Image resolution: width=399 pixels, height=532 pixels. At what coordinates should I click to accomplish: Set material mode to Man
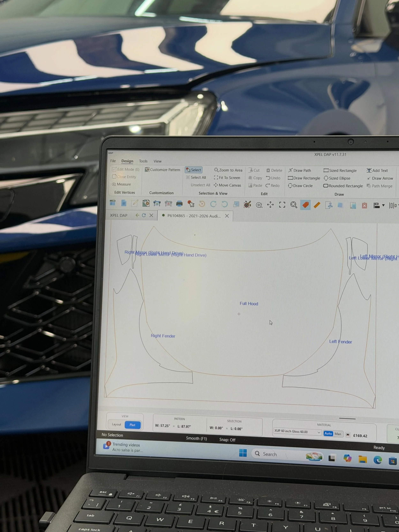pyautogui.click(x=338, y=434)
